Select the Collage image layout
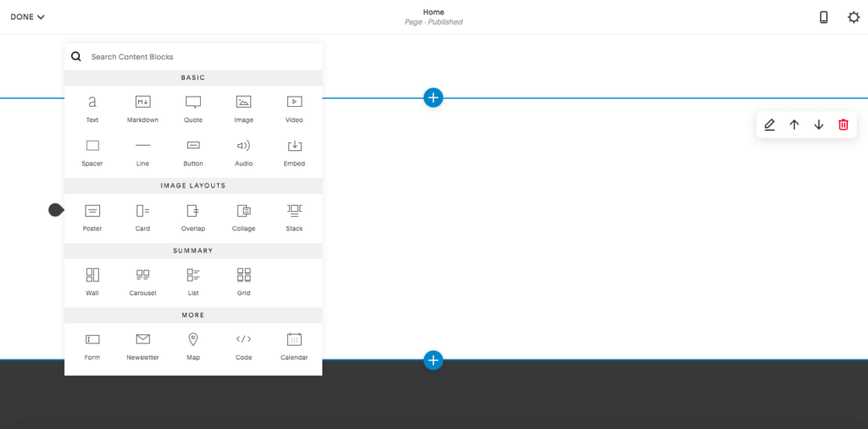 (243, 216)
